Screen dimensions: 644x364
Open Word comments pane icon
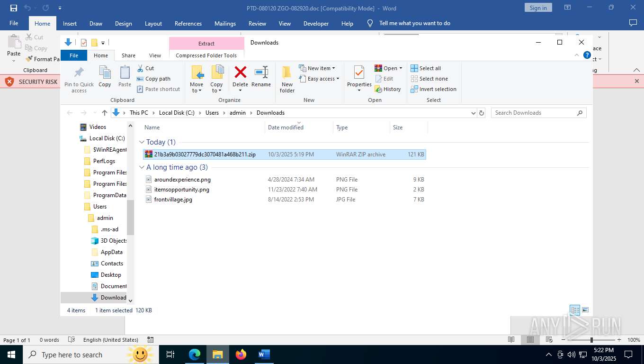coord(633,23)
